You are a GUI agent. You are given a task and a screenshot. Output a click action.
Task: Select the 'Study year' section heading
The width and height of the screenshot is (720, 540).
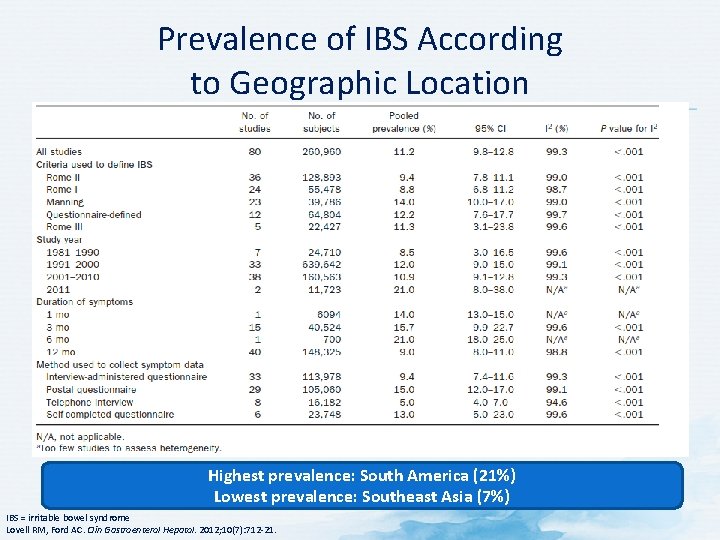click(59, 240)
